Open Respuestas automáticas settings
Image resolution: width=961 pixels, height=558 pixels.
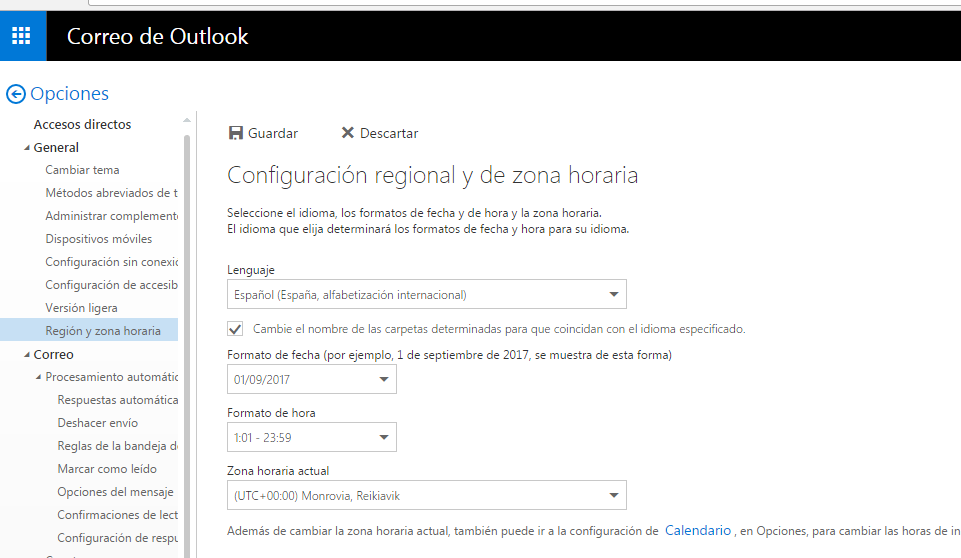click(x=118, y=400)
